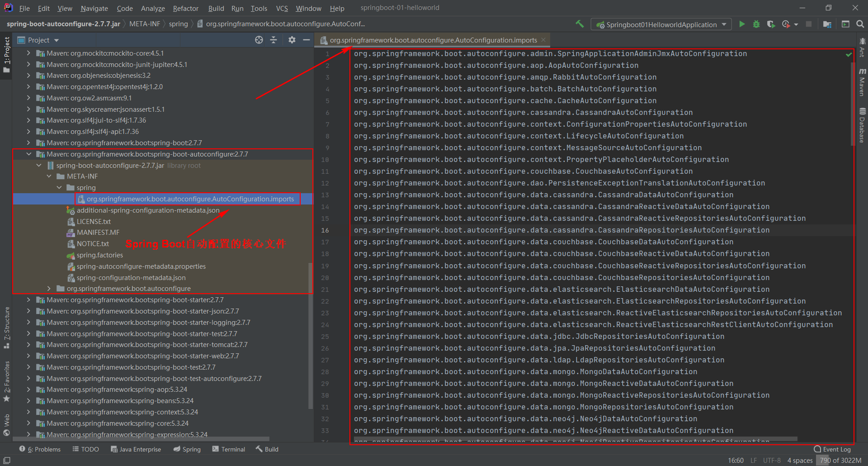Toggle the Structure tool window sidebar button
The width and height of the screenshot is (868, 466).
7,327
